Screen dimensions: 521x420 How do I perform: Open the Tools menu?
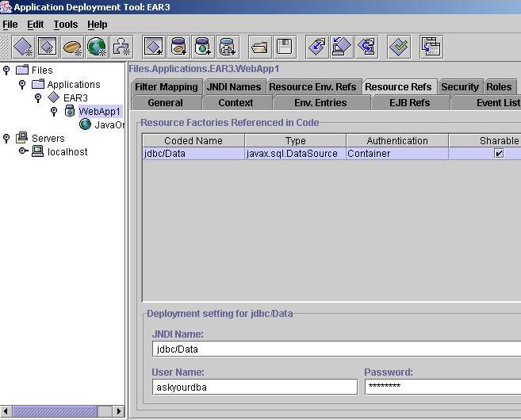pos(66,25)
